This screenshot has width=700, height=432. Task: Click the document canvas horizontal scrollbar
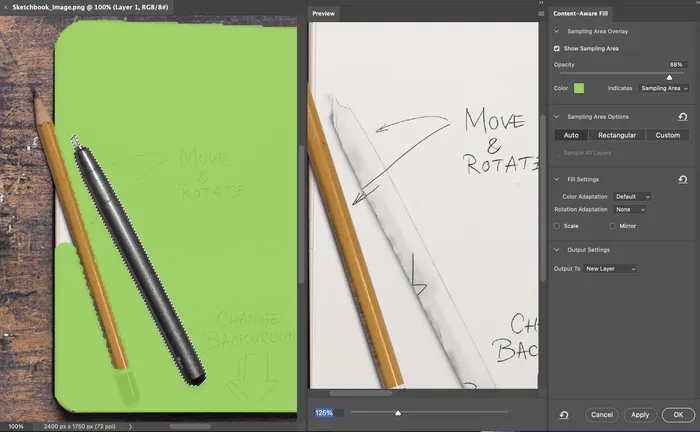pos(190,427)
